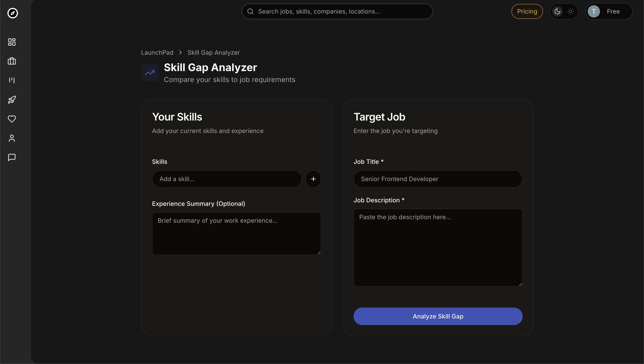Click the Job Title input field

[438, 179]
